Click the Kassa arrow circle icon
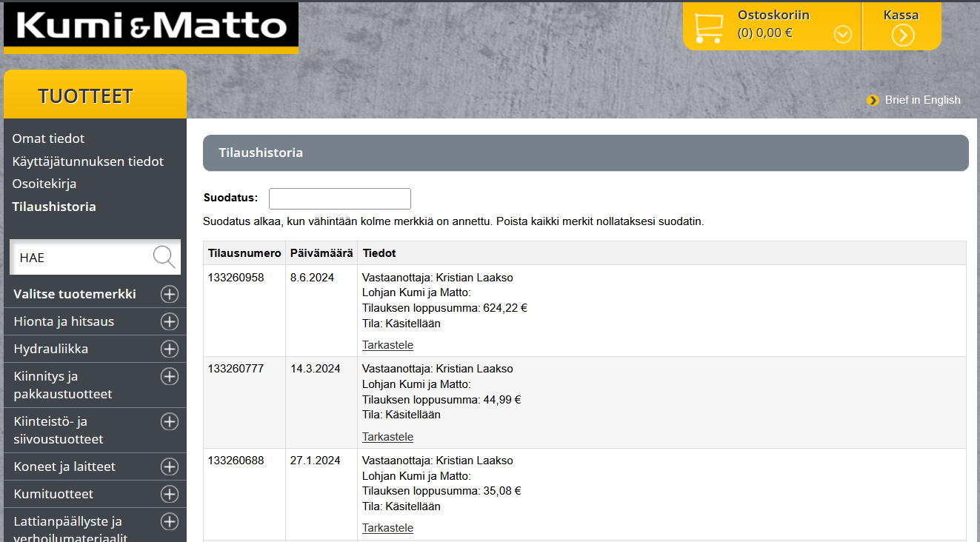Screen dimensions: 980x542 click(x=902, y=35)
